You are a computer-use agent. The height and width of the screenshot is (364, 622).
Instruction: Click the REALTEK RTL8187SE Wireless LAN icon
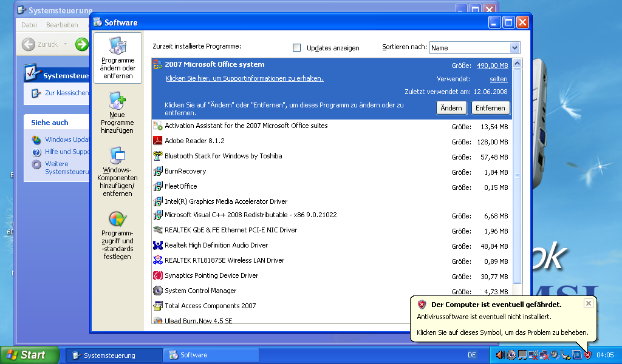pos(158,260)
